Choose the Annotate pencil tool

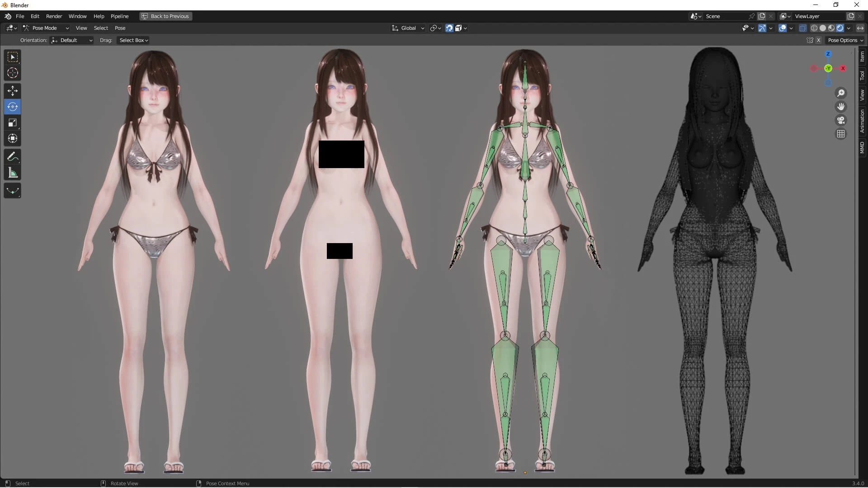coord(13,157)
